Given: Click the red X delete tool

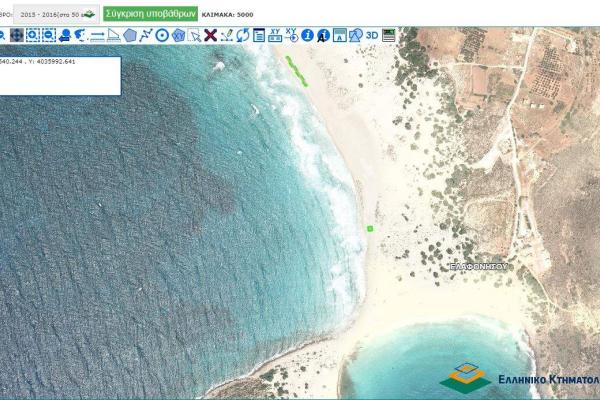Looking at the screenshot, I should coord(210,35).
